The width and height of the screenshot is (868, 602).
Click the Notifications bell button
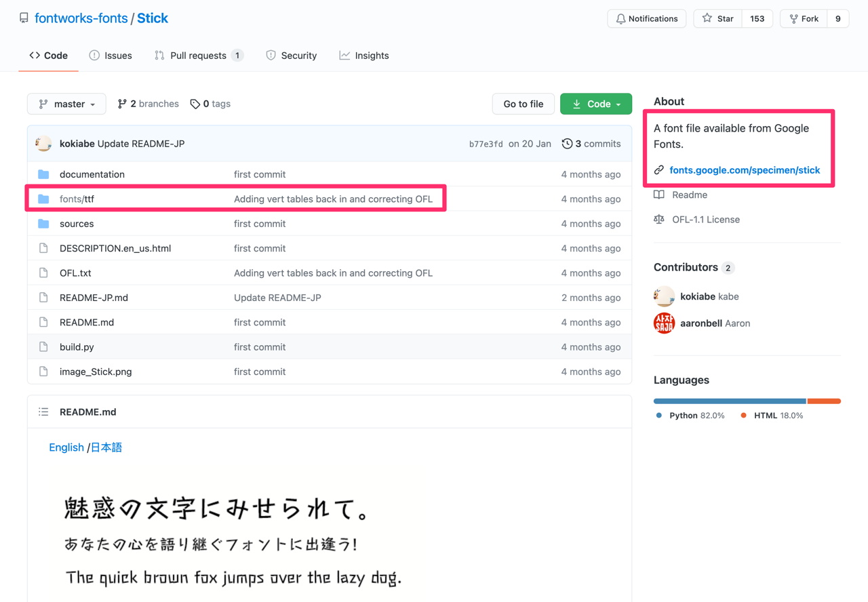[647, 18]
